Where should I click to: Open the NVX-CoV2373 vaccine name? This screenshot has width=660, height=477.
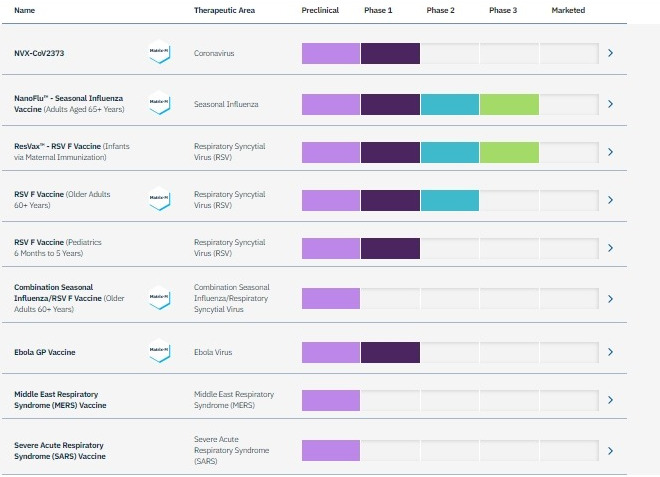tap(39, 53)
